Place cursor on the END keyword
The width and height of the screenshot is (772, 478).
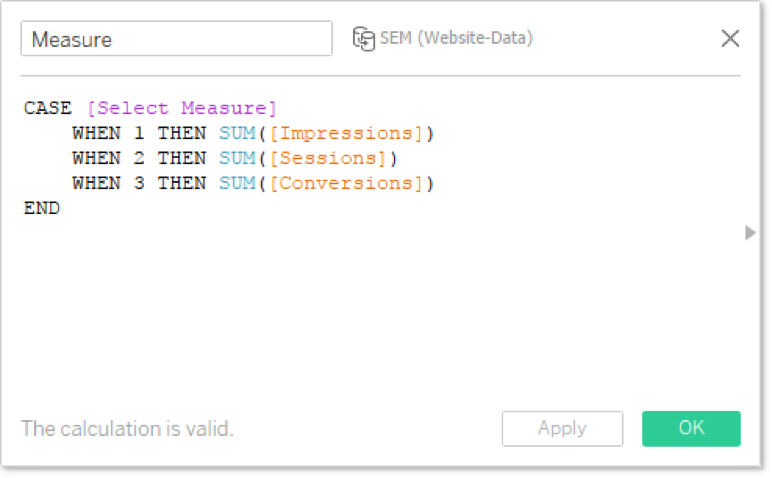pos(42,208)
